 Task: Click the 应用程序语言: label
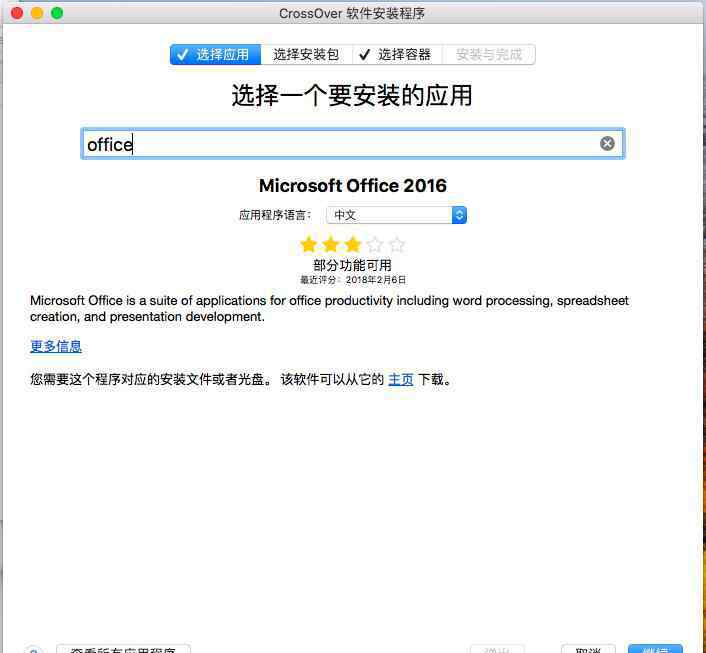point(275,215)
